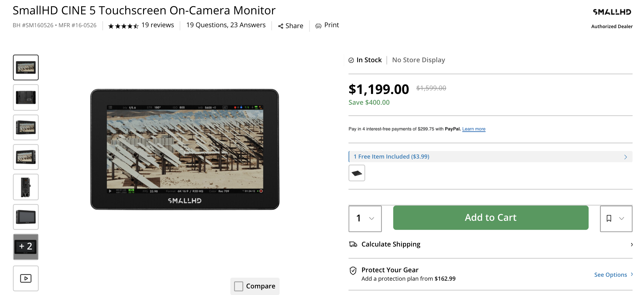Click the free included item thumbnail
This screenshot has height=295, width=644.
point(357,173)
